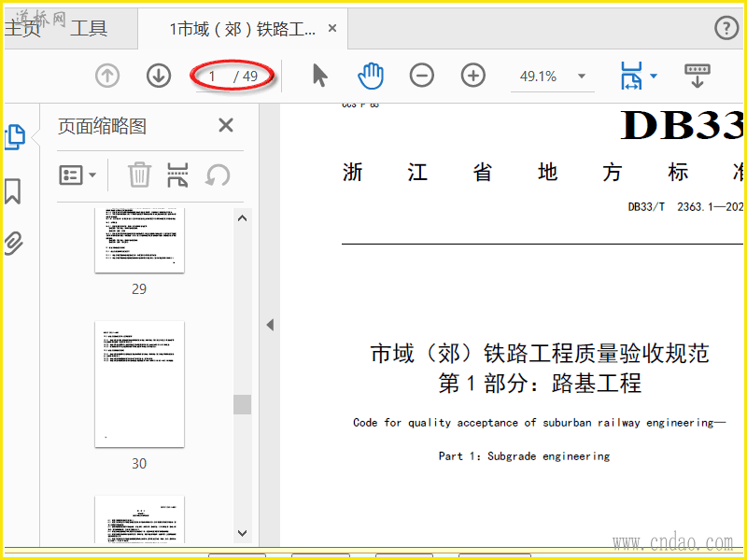Open the help question mark icon
Viewport: 747px width, 560px height.
[x=726, y=28]
